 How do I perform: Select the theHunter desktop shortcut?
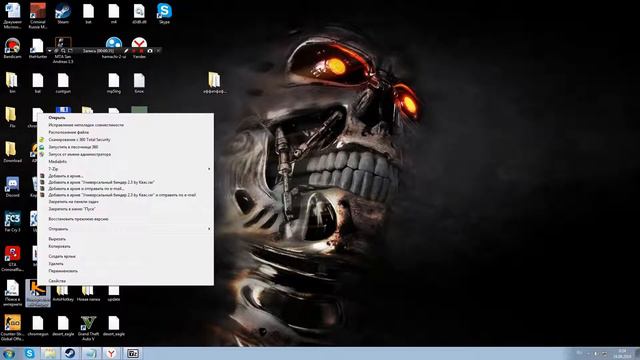[38, 48]
